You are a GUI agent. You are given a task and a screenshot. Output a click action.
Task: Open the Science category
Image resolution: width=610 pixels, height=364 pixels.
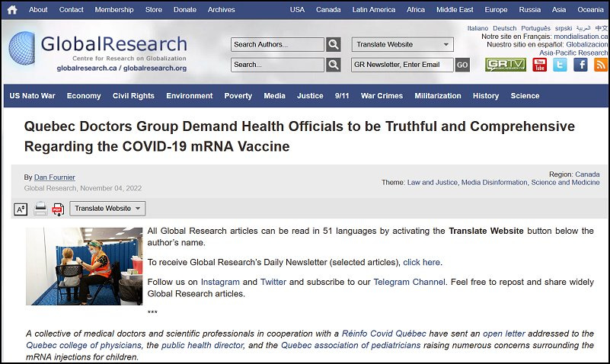[x=525, y=96]
